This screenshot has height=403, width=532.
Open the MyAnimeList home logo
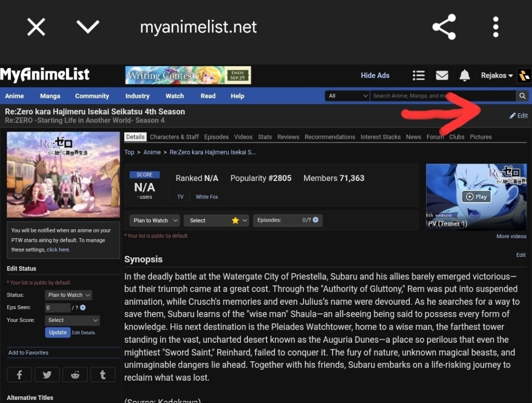pos(45,75)
